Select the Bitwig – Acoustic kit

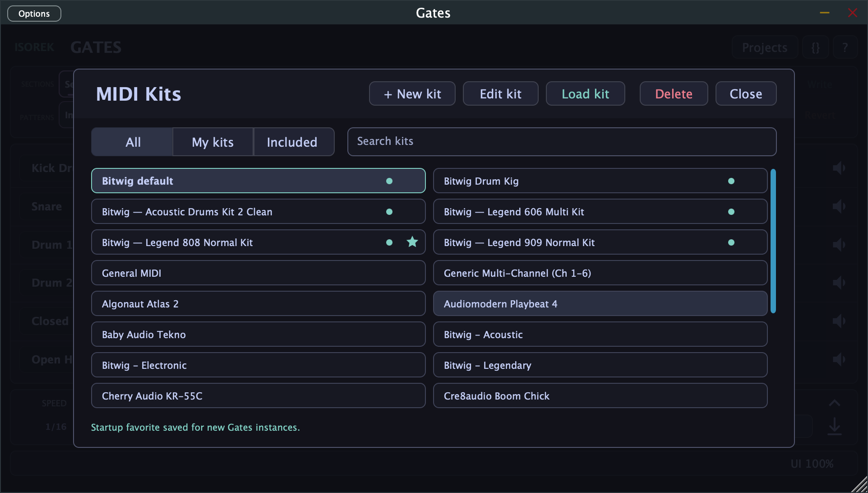point(600,334)
